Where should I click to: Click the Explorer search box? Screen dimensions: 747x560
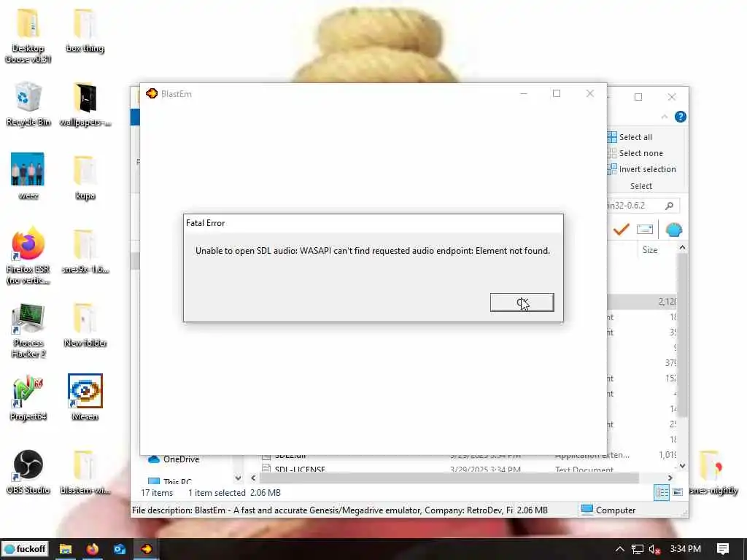[x=643, y=205]
